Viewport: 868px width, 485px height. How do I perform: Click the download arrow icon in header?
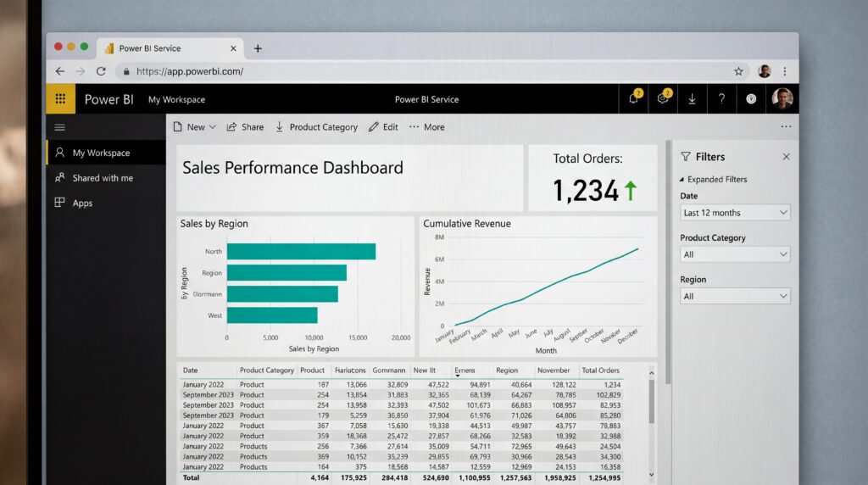692,99
